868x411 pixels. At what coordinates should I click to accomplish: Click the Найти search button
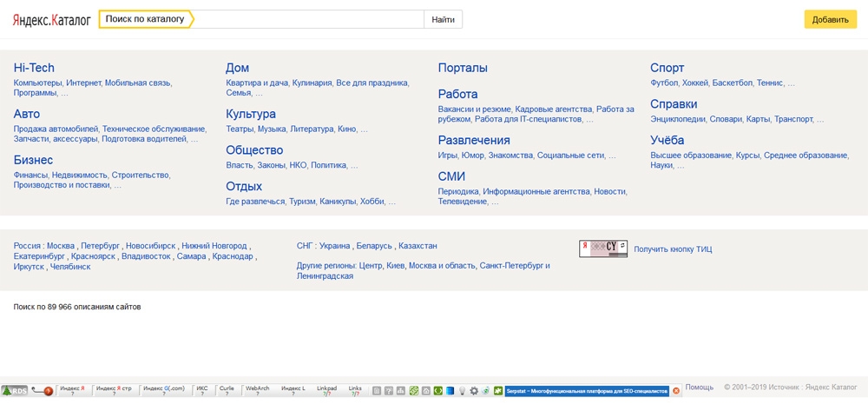tap(444, 19)
